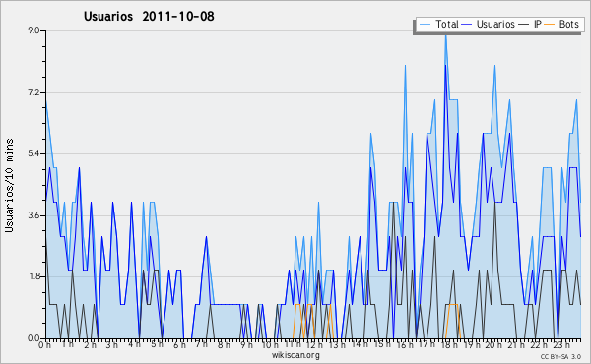Click the '3 h' x-axis label
This screenshot has height=364, width=591.
tap(112, 344)
